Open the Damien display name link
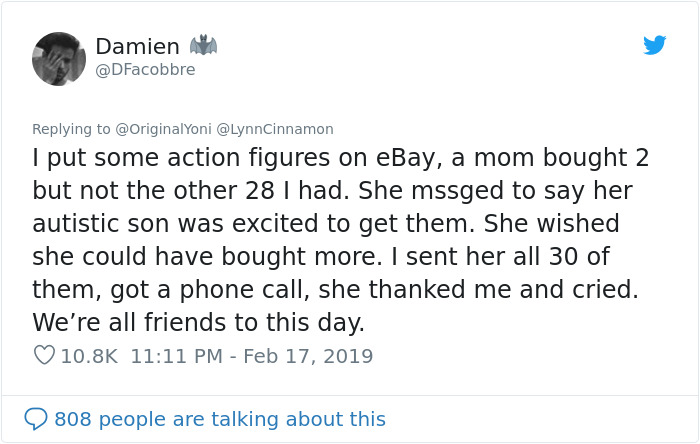Image resolution: width=700 pixels, height=444 pixels. 137,46
